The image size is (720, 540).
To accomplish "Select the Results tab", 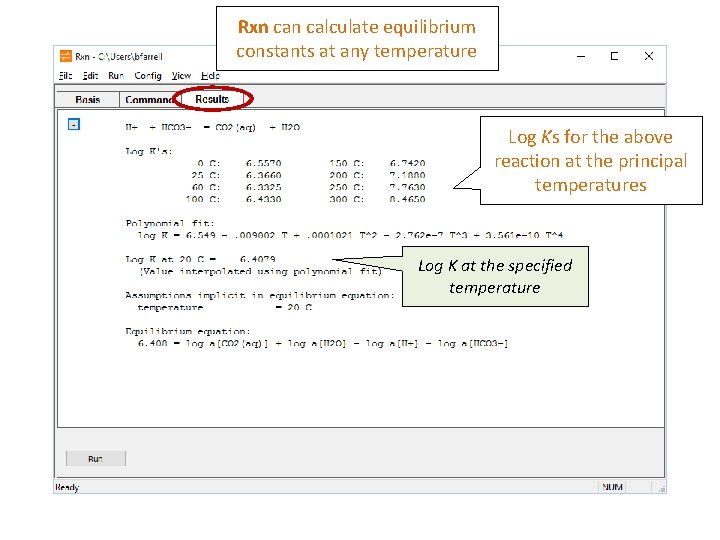I will 212,99.
